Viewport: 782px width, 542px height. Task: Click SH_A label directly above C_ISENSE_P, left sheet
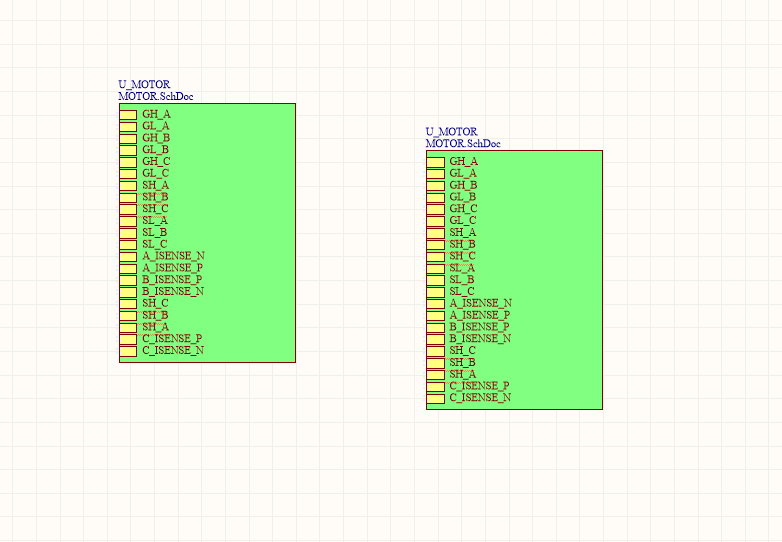point(156,327)
